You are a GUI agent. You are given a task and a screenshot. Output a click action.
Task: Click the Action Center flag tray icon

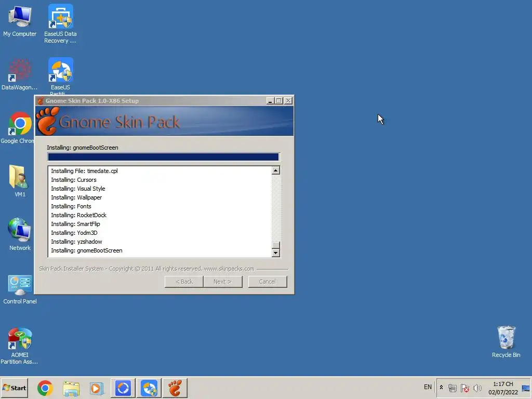[465, 388]
